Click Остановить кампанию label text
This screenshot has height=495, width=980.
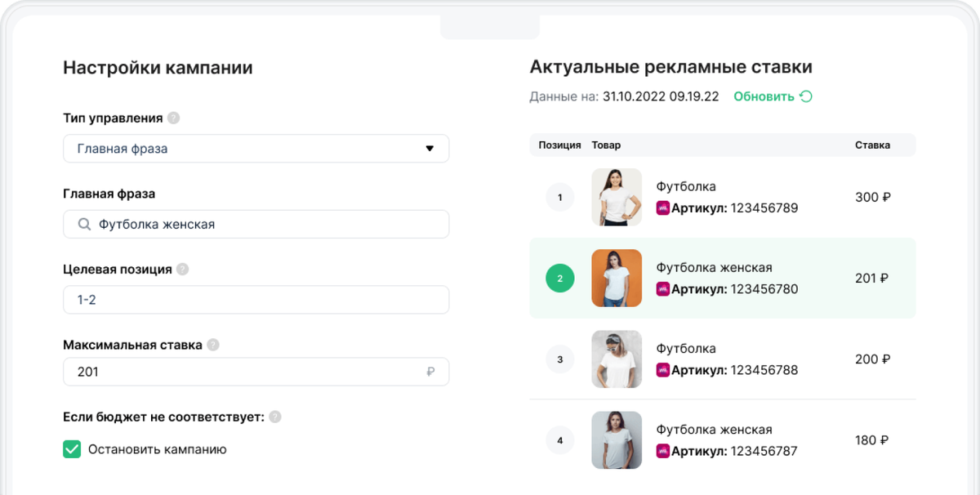(158, 449)
